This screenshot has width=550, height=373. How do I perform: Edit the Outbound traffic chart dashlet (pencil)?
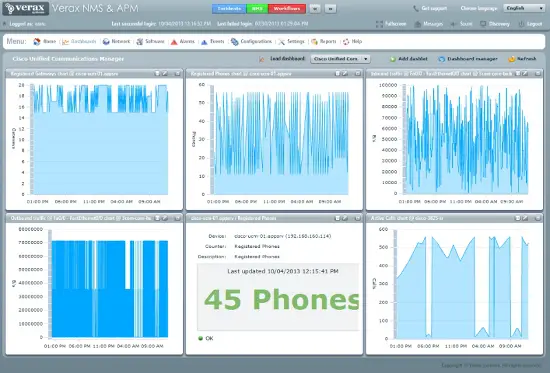[165, 218]
